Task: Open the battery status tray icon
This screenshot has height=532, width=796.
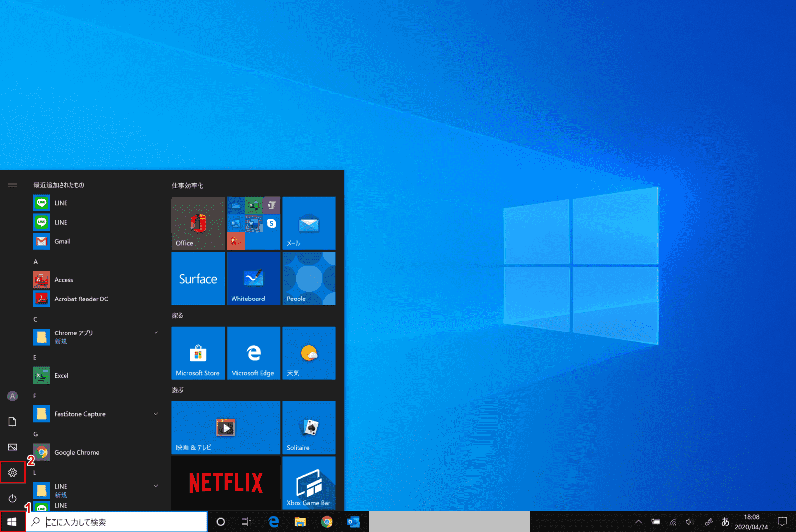Action: (656, 522)
